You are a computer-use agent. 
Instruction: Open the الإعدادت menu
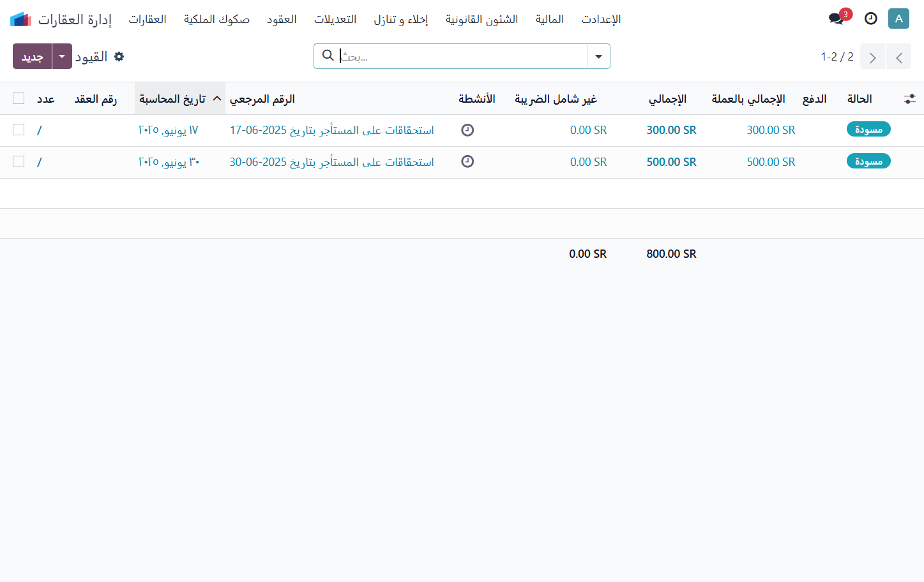click(x=601, y=19)
